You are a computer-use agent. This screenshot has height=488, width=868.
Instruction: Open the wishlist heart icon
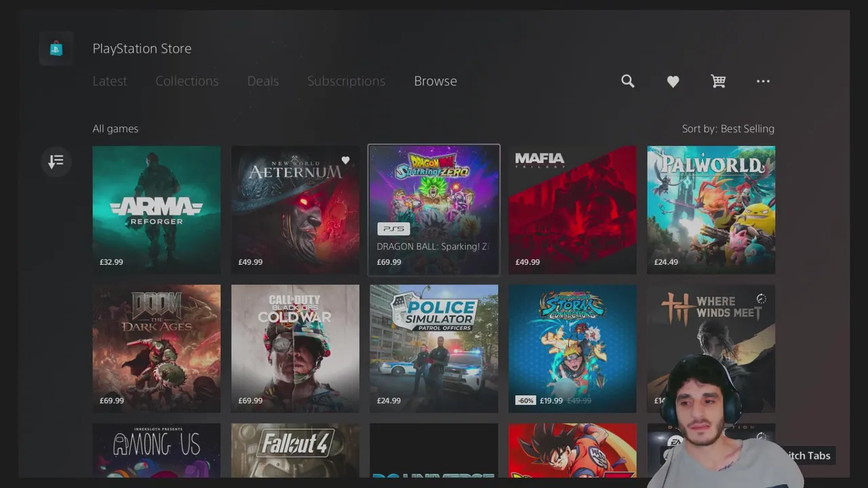click(673, 81)
